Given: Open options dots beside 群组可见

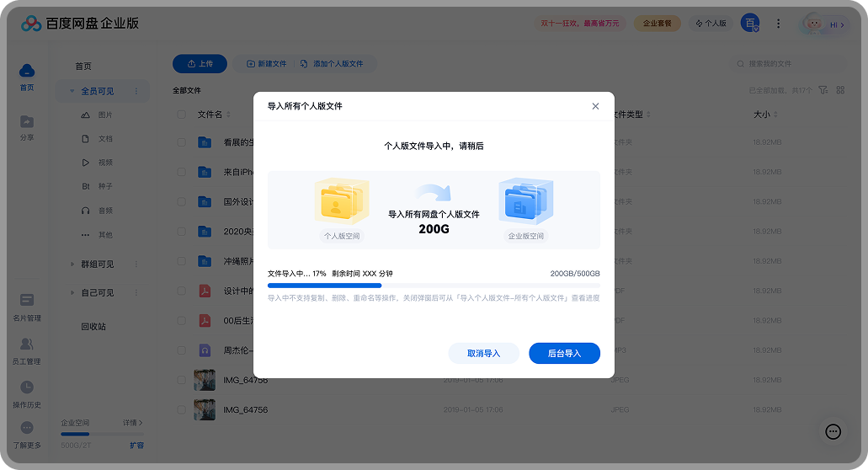Looking at the screenshot, I should [136, 264].
